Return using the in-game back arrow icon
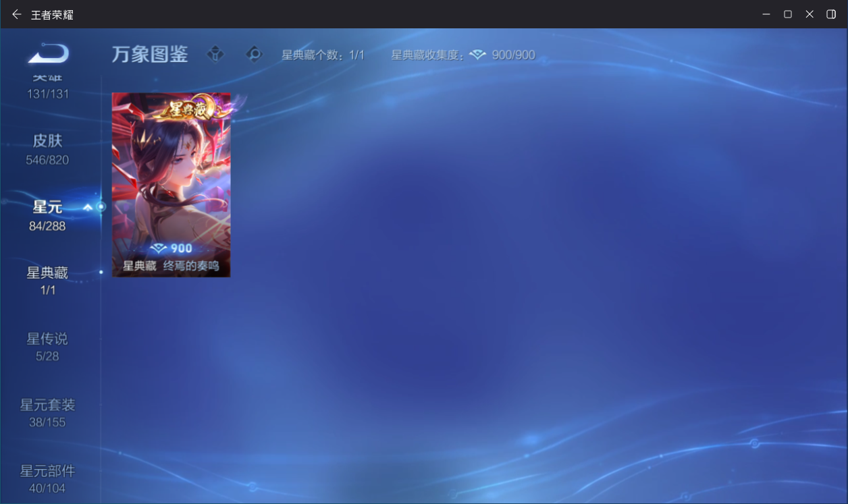This screenshot has width=848, height=504. [48, 53]
